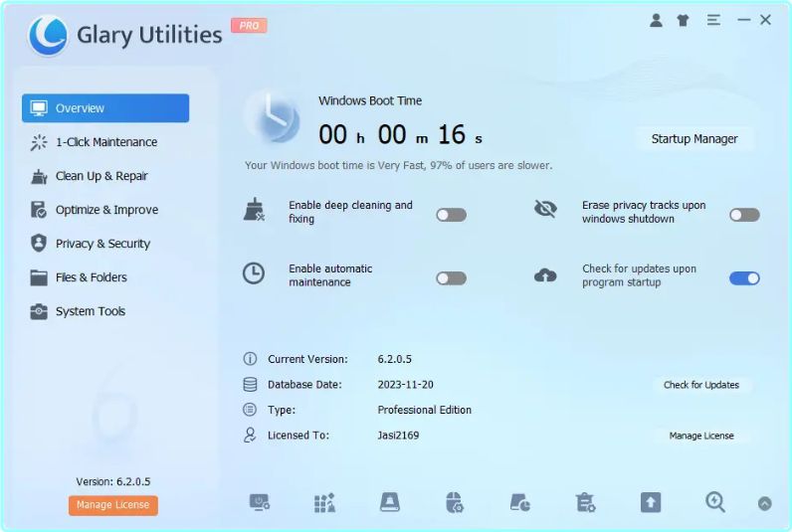Click the monitor with power icon in bottom toolbar
The width and height of the screenshot is (792, 532).
click(x=260, y=503)
